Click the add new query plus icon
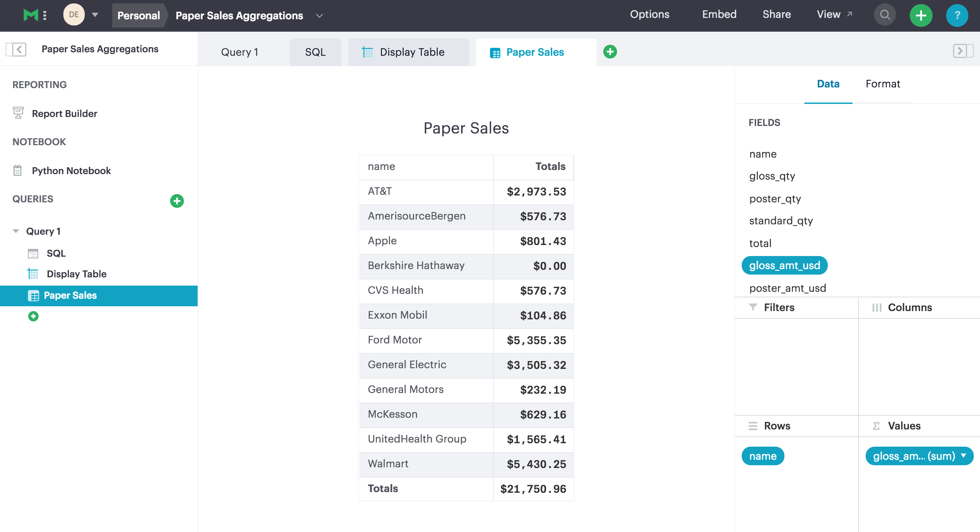The height and width of the screenshot is (532, 980). [x=177, y=200]
